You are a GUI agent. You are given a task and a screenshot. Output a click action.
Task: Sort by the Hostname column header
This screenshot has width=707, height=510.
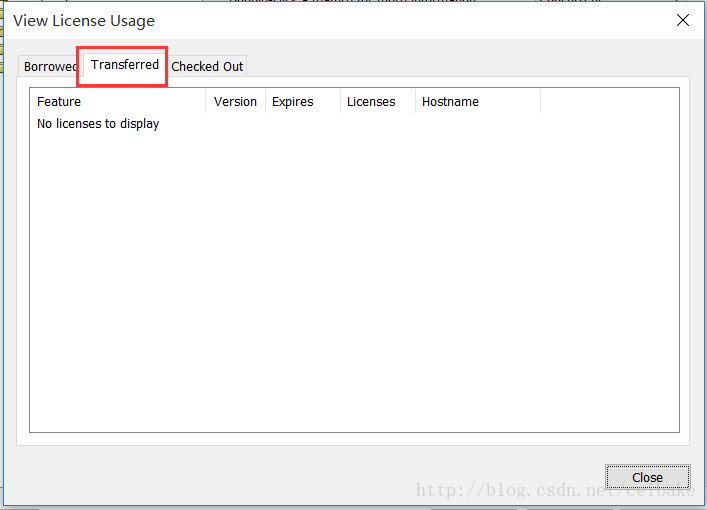[x=478, y=101]
